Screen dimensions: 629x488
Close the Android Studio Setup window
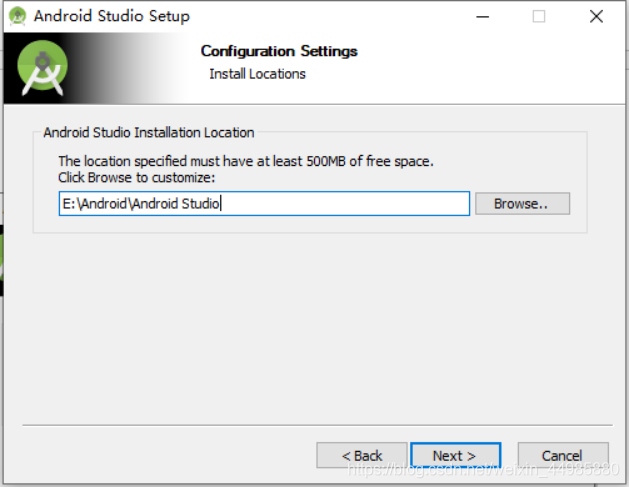coord(597,17)
